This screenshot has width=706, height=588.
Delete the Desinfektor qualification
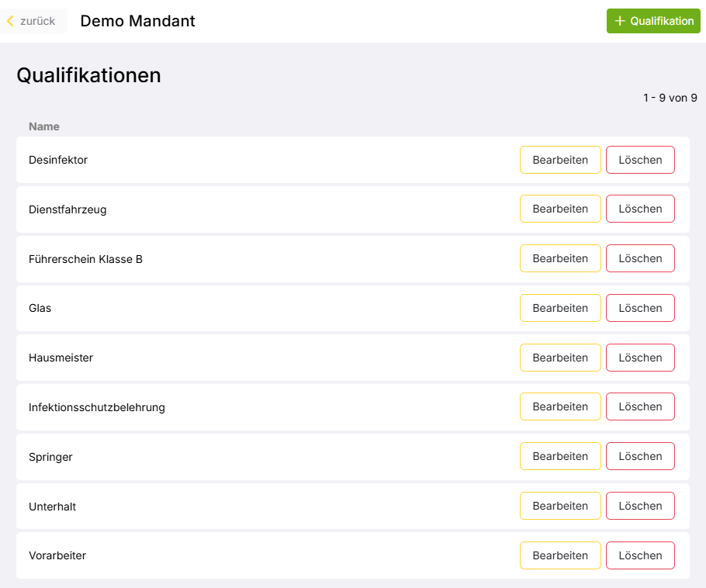click(640, 160)
